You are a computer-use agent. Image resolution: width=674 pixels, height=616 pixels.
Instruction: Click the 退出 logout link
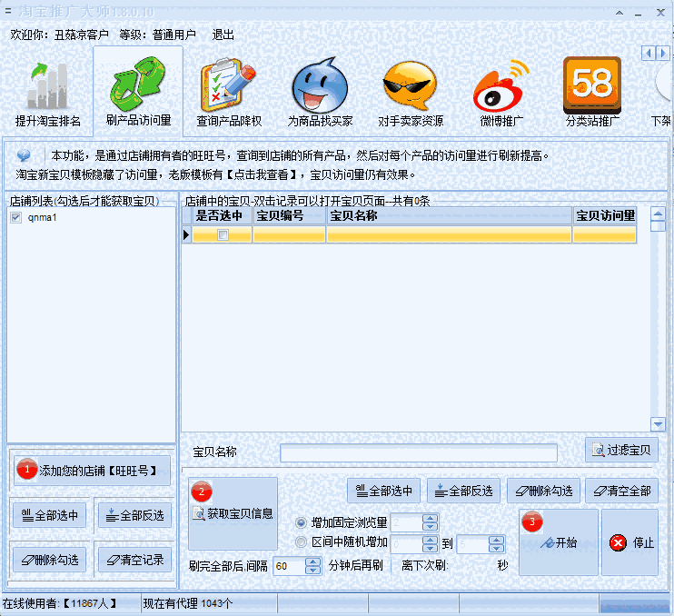tap(223, 35)
